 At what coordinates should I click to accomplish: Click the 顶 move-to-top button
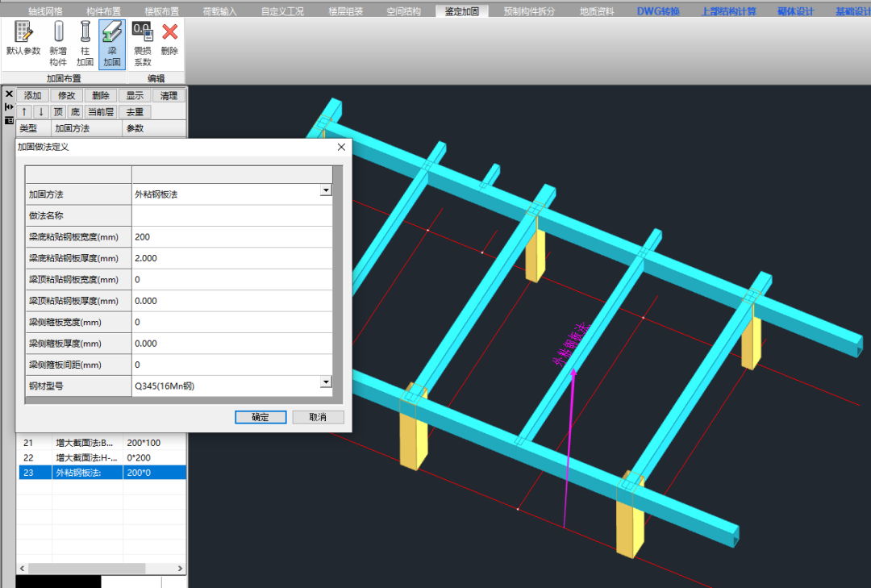58,111
